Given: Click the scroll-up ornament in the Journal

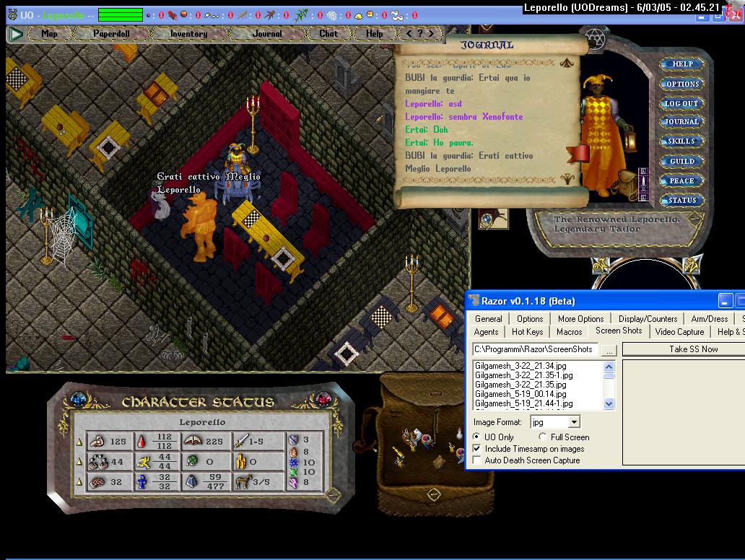Looking at the screenshot, I should click(x=567, y=63).
